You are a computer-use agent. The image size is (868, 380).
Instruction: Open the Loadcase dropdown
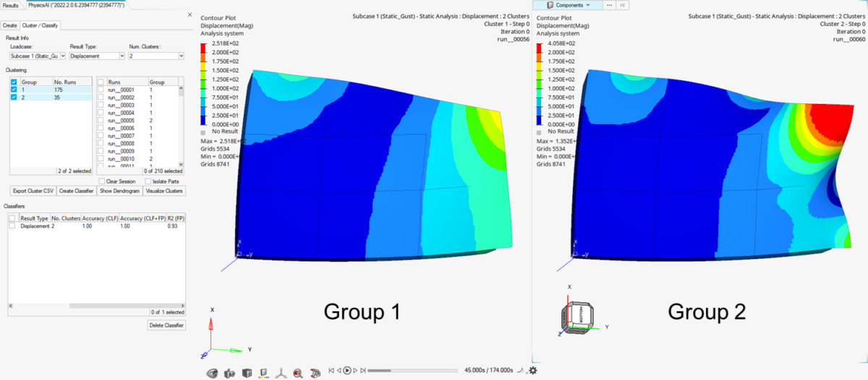[38, 56]
